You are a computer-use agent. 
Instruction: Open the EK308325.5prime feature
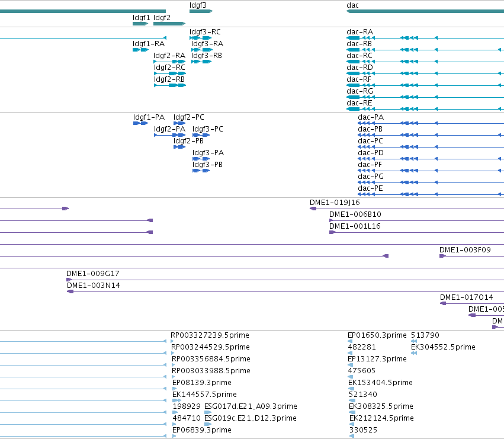[x=352, y=412]
